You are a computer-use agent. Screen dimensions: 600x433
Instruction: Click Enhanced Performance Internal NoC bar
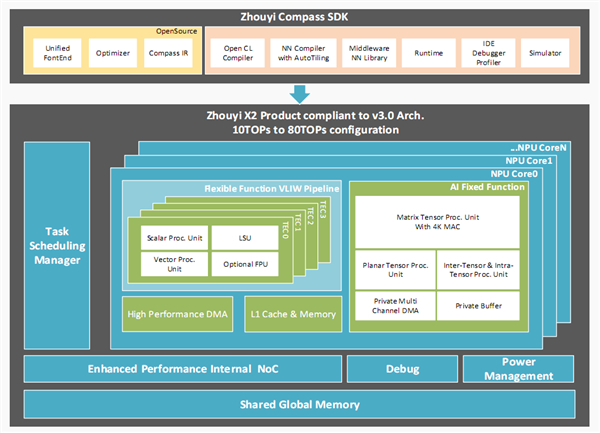pos(183,369)
